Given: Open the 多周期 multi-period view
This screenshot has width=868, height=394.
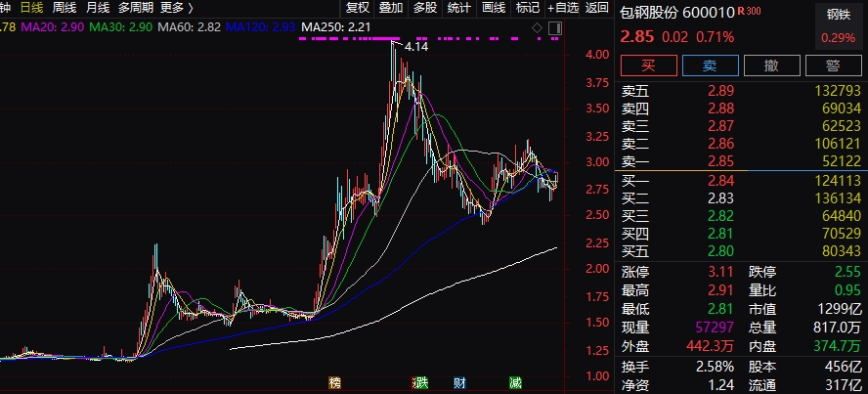Looking at the screenshot, I should [135, 8].
